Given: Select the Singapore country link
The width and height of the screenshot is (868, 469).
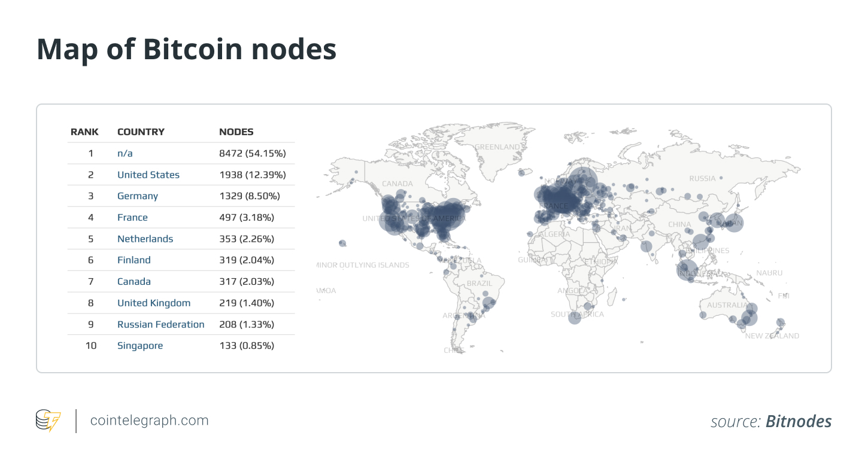Looking at the screenshot, I should 140,346.
